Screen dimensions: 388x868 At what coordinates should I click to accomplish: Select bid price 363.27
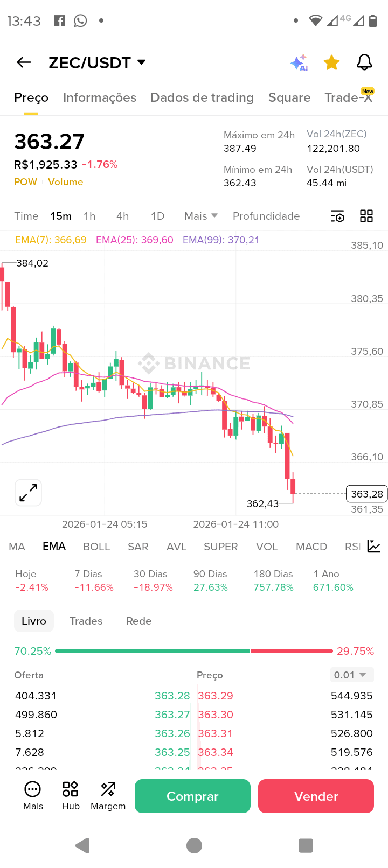point(172,715)
